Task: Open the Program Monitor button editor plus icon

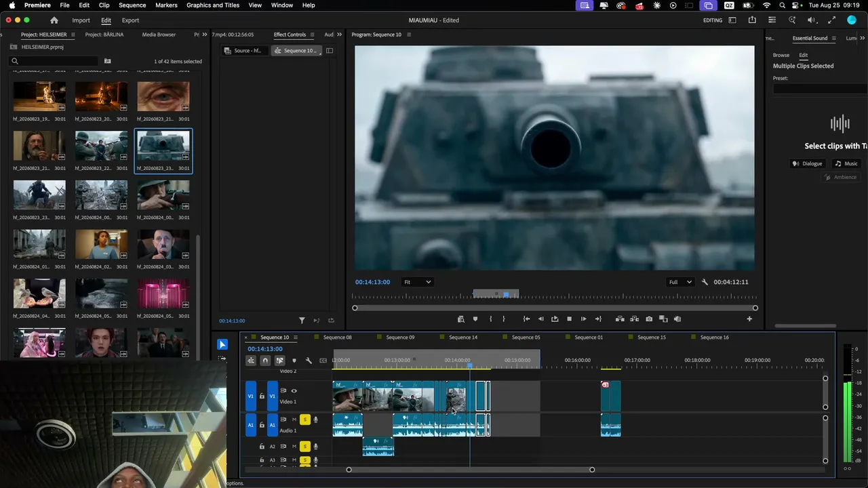Action: (x=749, y=319)
